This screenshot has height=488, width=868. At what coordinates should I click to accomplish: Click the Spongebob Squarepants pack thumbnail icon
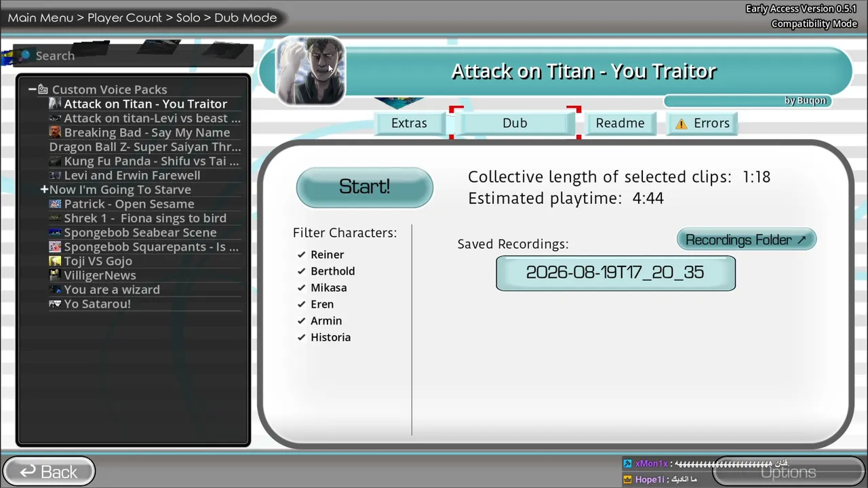55,247
